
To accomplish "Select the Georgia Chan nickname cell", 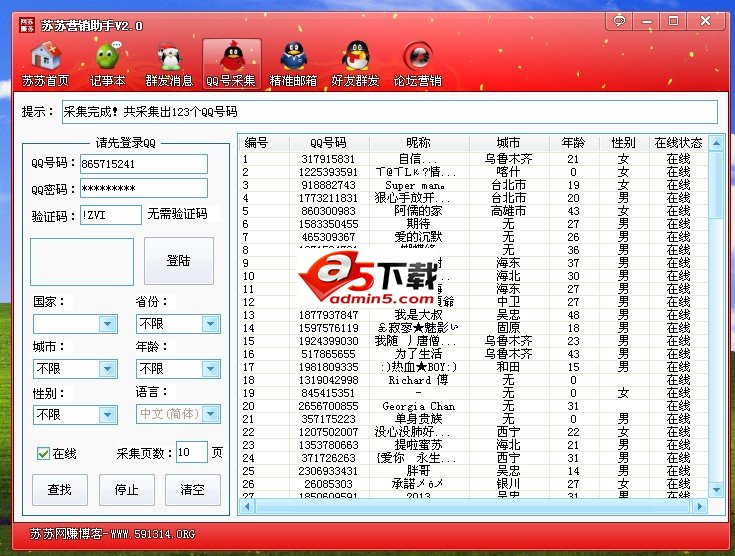I will click(x=418, y=406).
